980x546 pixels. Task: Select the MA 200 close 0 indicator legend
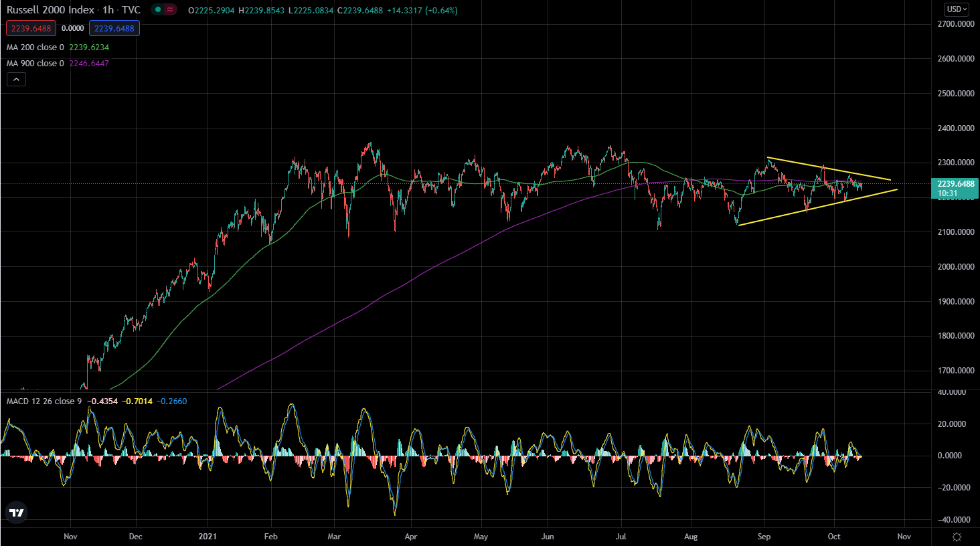[x=35, y=48]
